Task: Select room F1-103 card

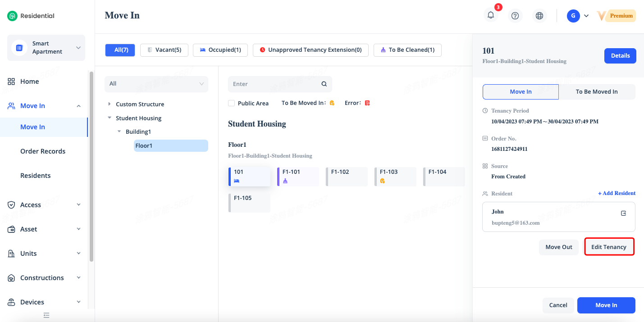Action: [395, 177]
